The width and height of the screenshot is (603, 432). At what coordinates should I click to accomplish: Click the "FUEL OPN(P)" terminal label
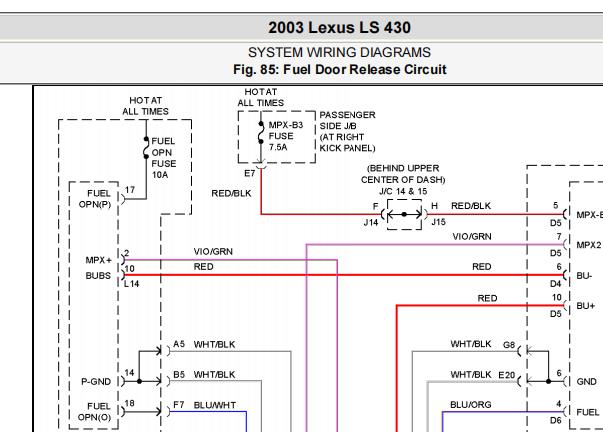pos(95,199)
